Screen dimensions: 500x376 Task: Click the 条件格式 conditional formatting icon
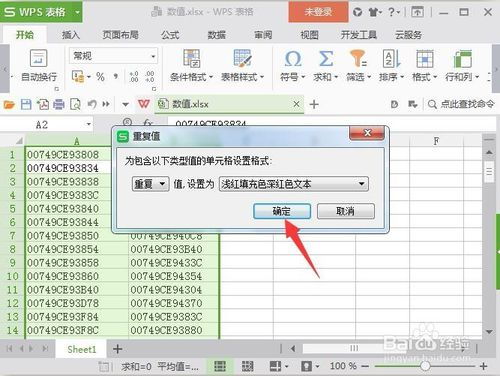191,58
